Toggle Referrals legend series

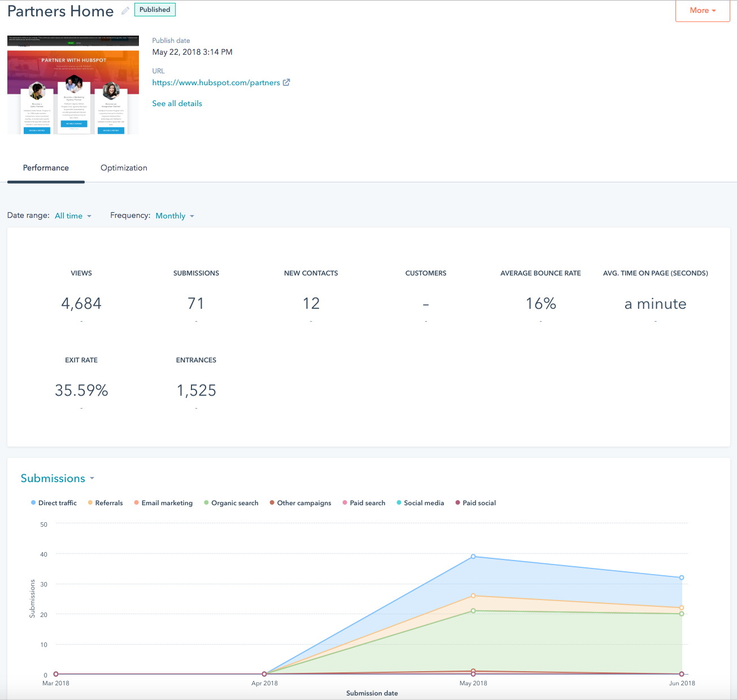(105, 503)
